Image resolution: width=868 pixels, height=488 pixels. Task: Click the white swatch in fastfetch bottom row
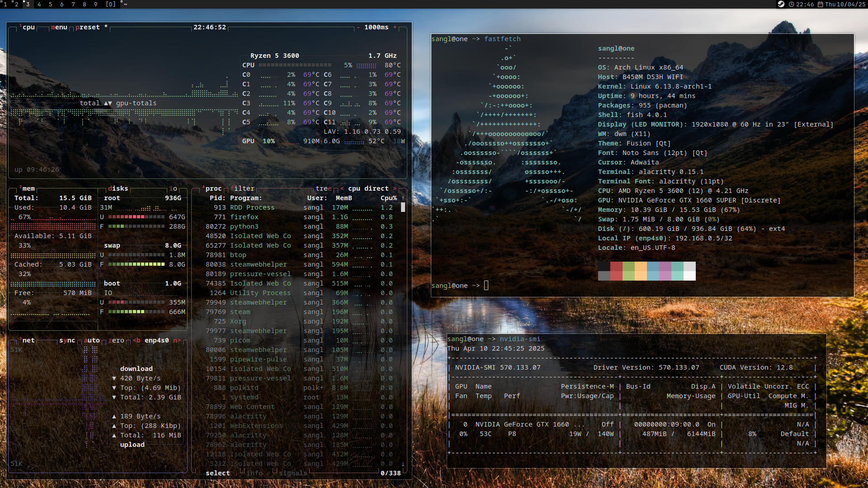(689, 276)
